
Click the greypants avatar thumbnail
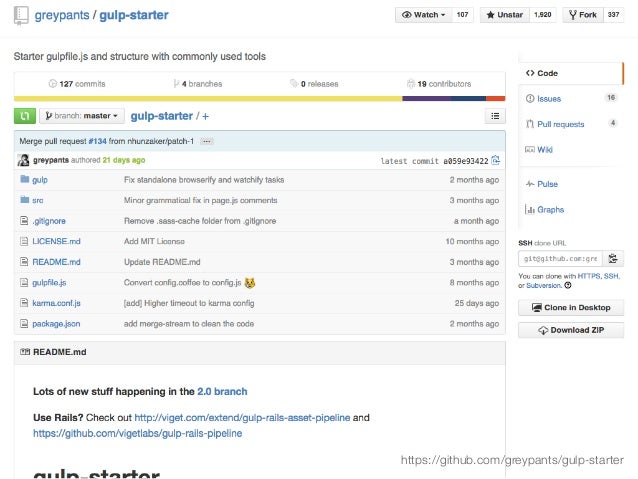coord(23,160)
